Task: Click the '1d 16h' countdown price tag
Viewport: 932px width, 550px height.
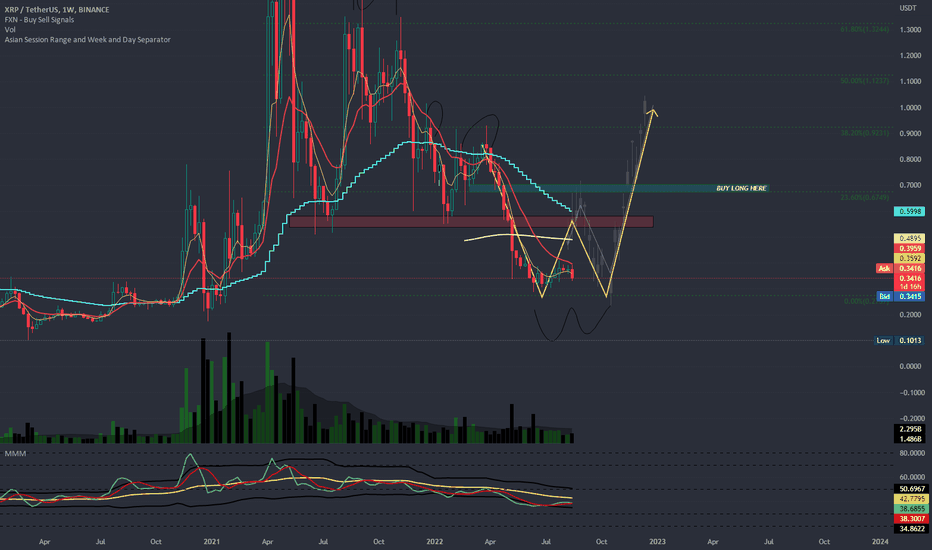Action: click(x=909, y=287)
